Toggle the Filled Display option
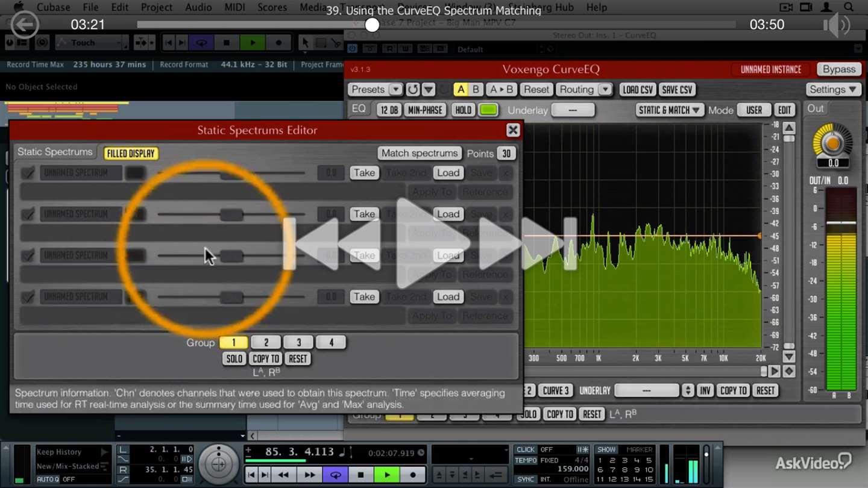This screenshot has width=868, height=488. tap(131, 154)
